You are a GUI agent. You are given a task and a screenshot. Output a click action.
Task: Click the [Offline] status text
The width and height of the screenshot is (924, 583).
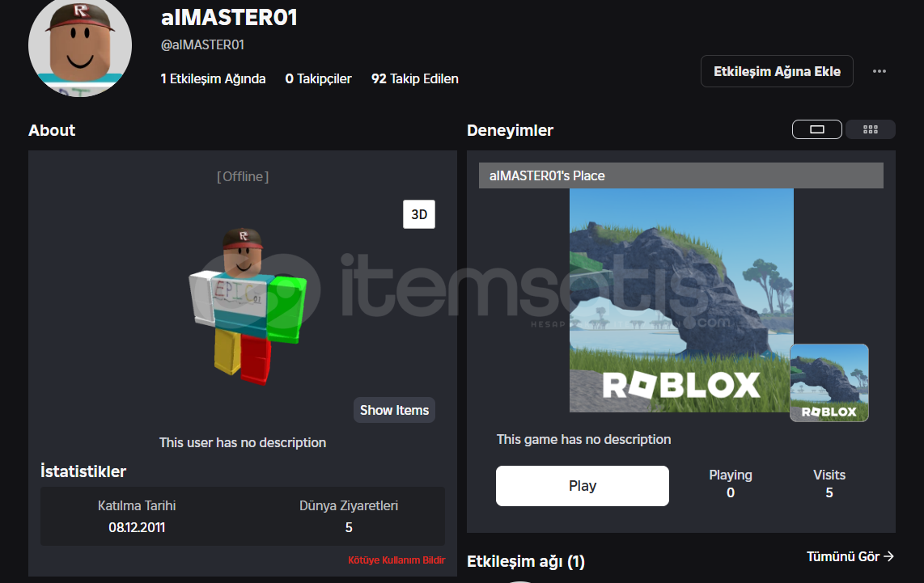[x=243, y=176]
